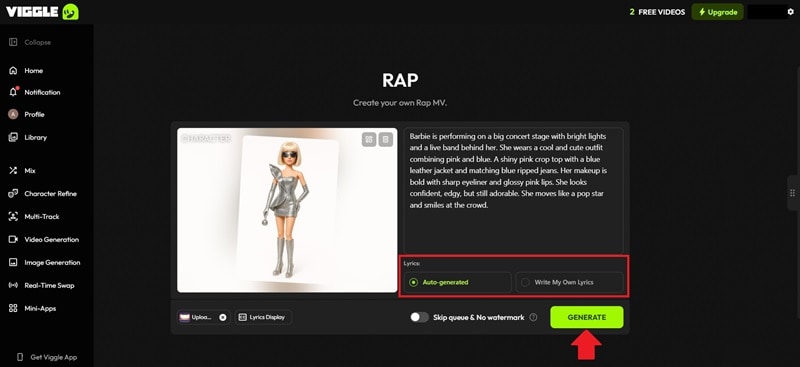The image size is (800, 367).
Task: Select Auto-generated lyrics option
Action: click(x=457, y=282)
